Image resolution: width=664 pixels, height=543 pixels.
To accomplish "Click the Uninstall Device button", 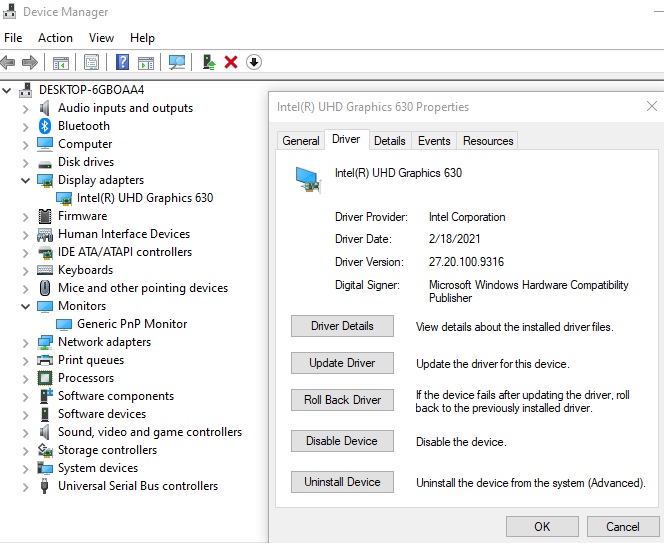I will 342,482.
